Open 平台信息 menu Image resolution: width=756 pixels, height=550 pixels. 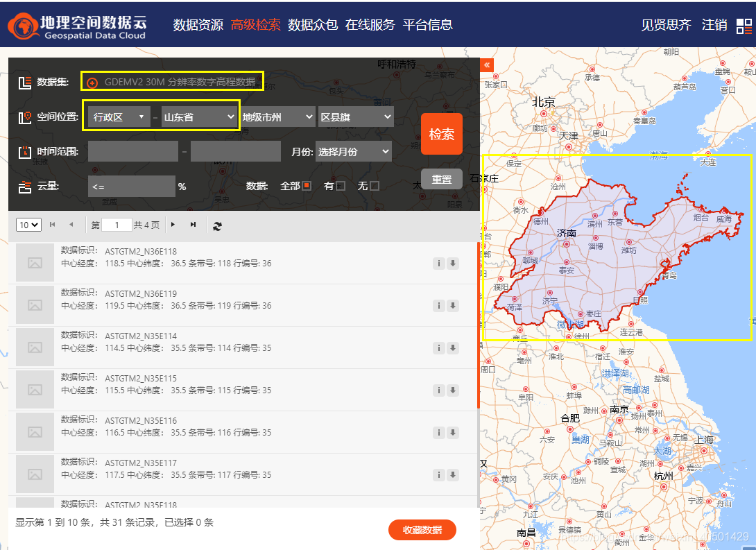click(428, 24)
